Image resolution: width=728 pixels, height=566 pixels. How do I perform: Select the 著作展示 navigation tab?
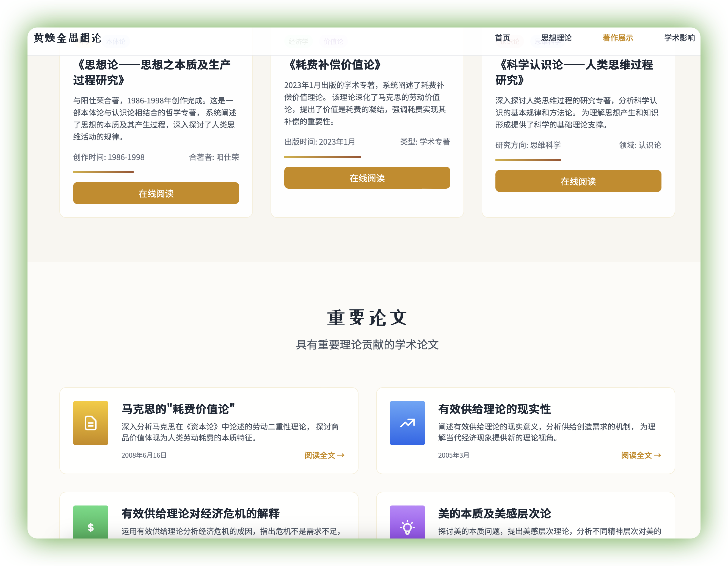[618, 38]
